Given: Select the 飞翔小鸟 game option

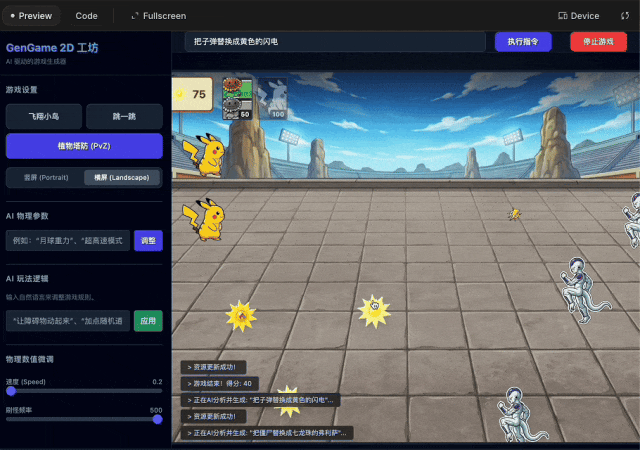Looking at the screenshot, I should [x=44, y=116].
